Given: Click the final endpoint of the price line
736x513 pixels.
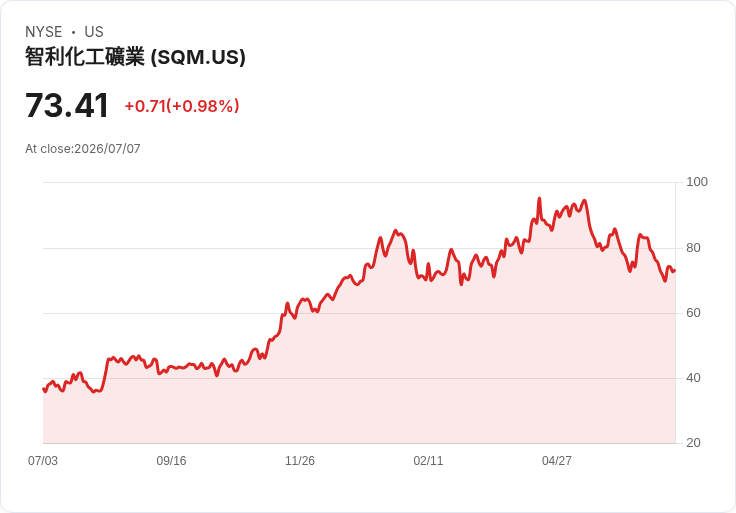Looking at the screenshot, I should pyautogui.click(x=675, y=271).
